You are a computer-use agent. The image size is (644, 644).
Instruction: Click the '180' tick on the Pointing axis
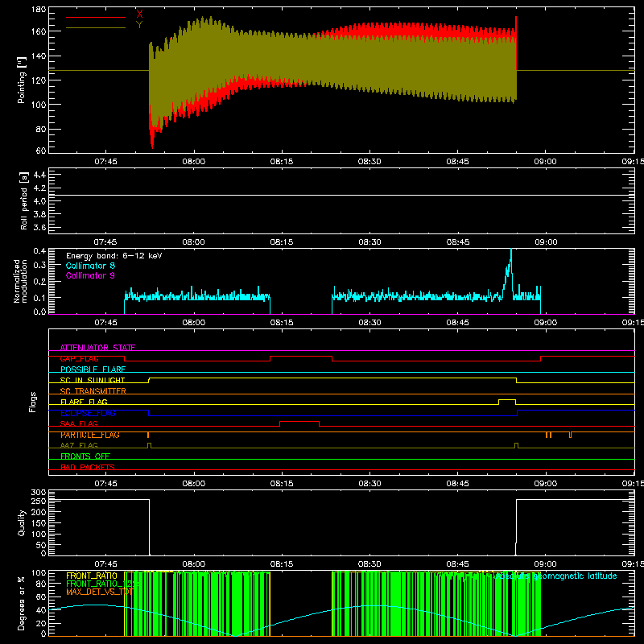pos(39,10)
